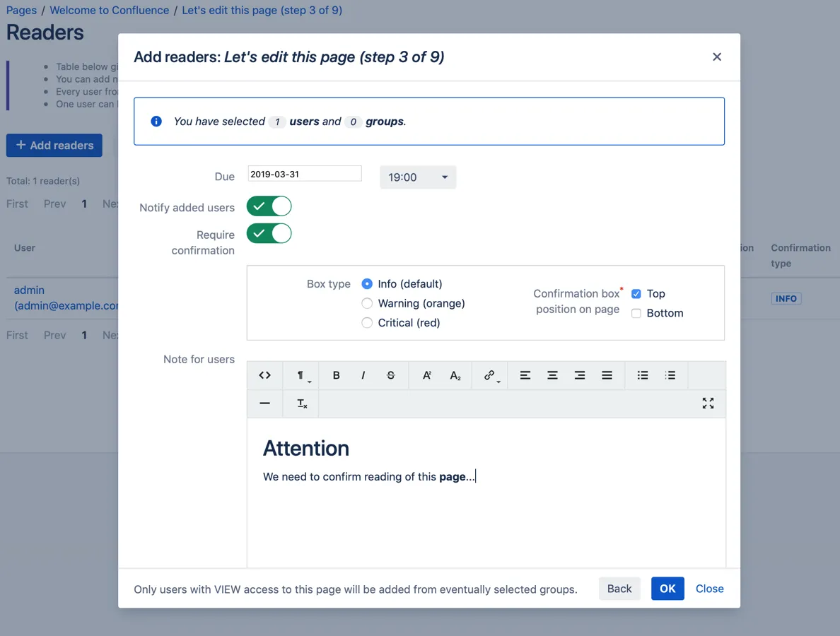This screenshot has width=840, height=636.
Task: Apply italic formatting
Action: pyautogui.click(x=363, y=375)
